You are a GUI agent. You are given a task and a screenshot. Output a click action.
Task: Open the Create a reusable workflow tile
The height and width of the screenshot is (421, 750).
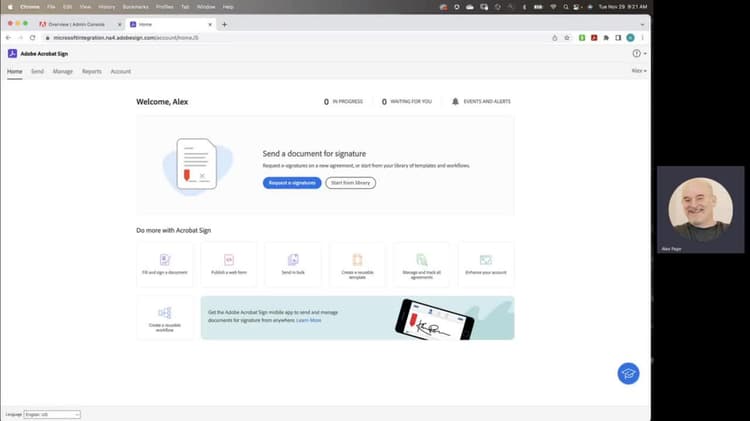[x=165, y=318]
